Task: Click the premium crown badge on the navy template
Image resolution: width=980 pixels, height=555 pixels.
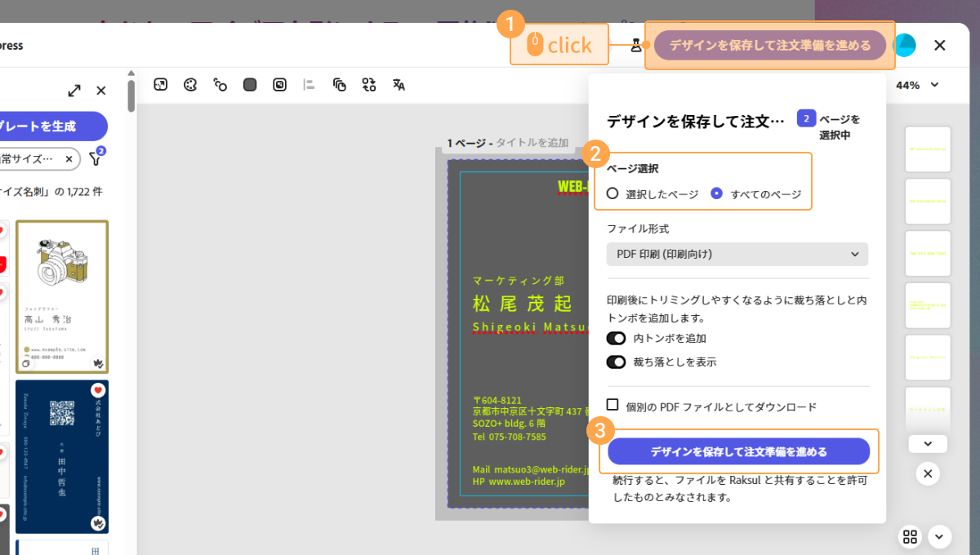Action: pos(96,523)
